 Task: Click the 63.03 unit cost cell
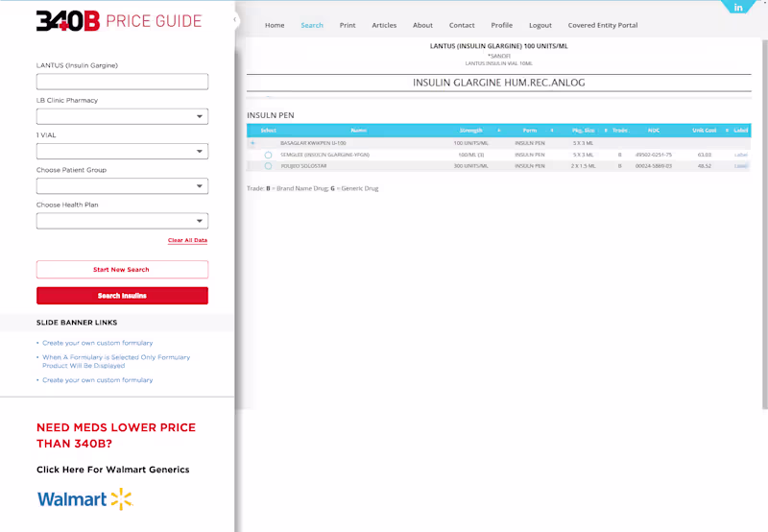coord(705,155)
